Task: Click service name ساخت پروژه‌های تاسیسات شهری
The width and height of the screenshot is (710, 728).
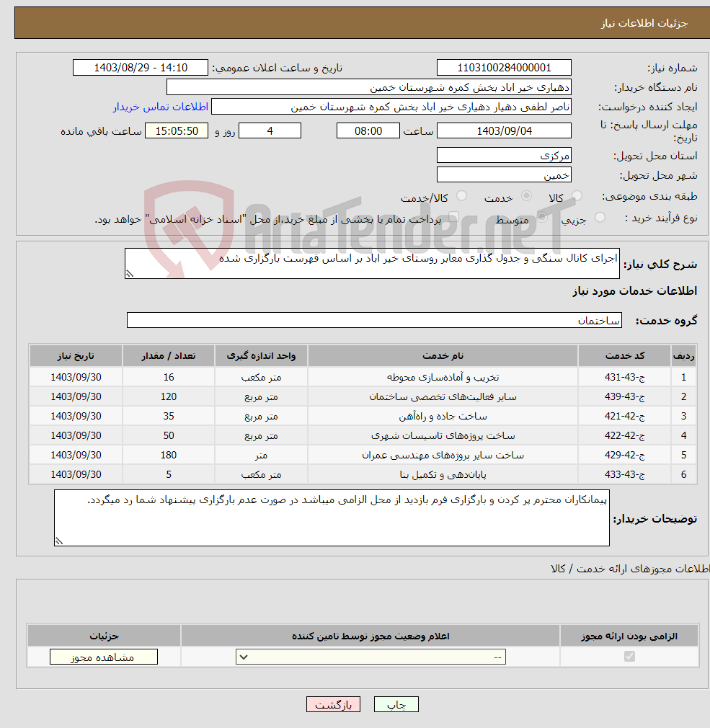Action: coord(443,435)
